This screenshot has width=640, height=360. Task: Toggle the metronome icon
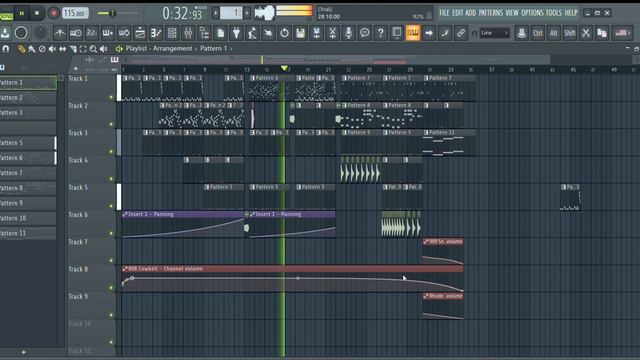tap(60, 33)
